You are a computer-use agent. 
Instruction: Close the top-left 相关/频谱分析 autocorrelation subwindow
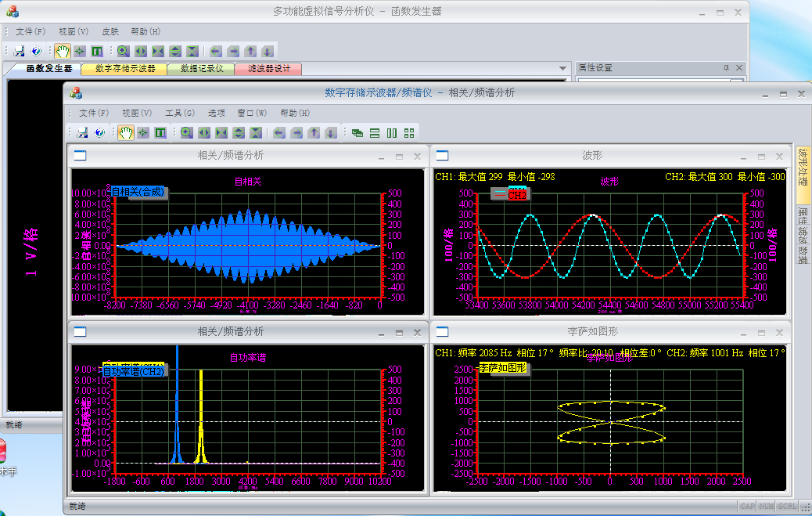pyautogui.click(x=417, y=156)
